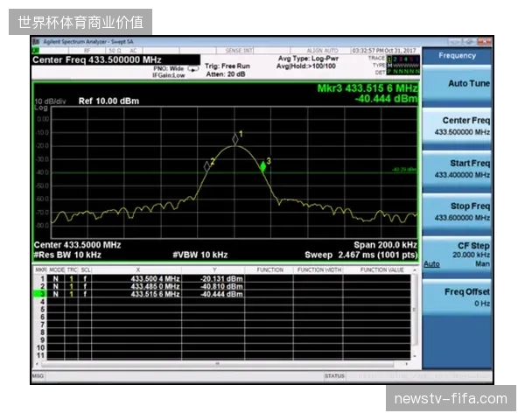This screenshot has width=525, height=420.
Task: Click the Freq Offset softkey
Action: [457, 298]
